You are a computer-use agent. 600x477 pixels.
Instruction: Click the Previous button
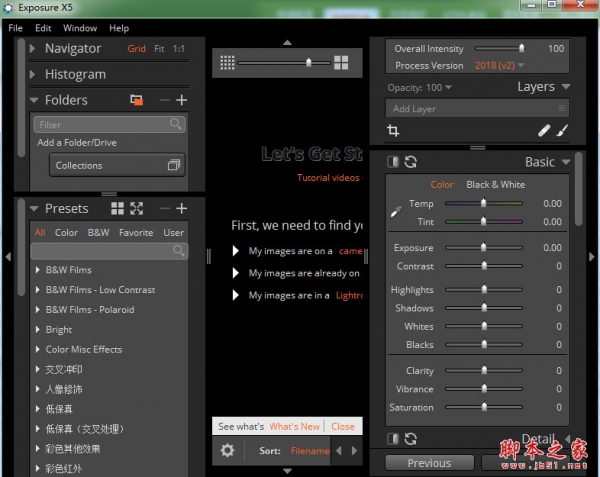429,463
